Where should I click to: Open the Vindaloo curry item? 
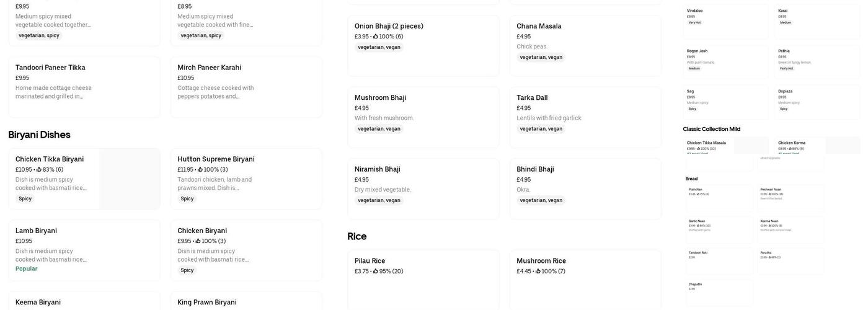tap(694, 11)
